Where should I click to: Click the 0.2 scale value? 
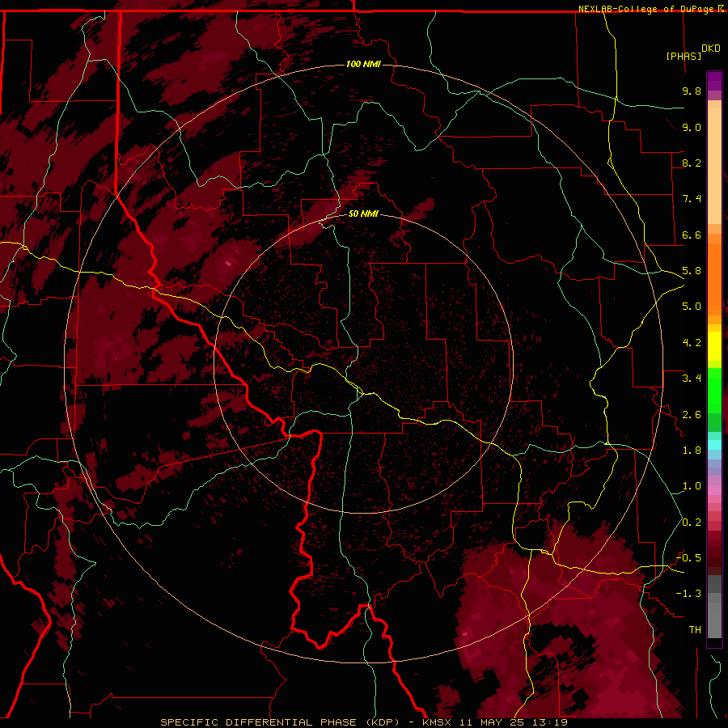692,523
